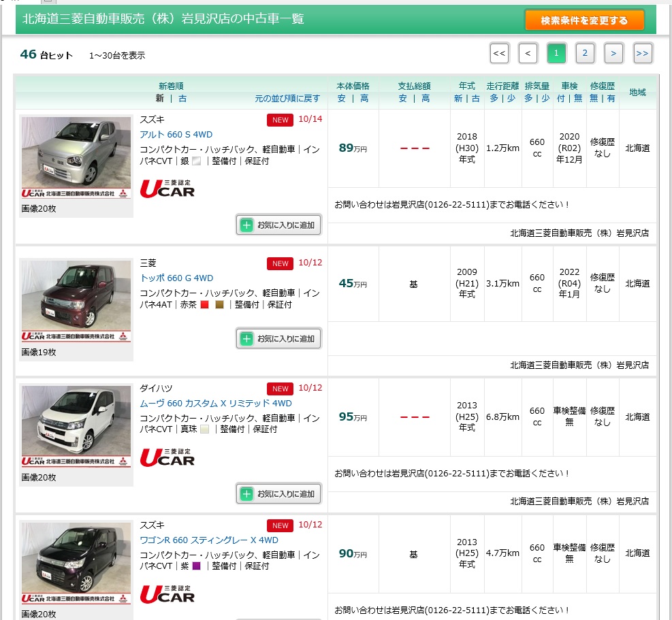Click the 90万円 price of the ワゴンR

(x=353, y=553)
